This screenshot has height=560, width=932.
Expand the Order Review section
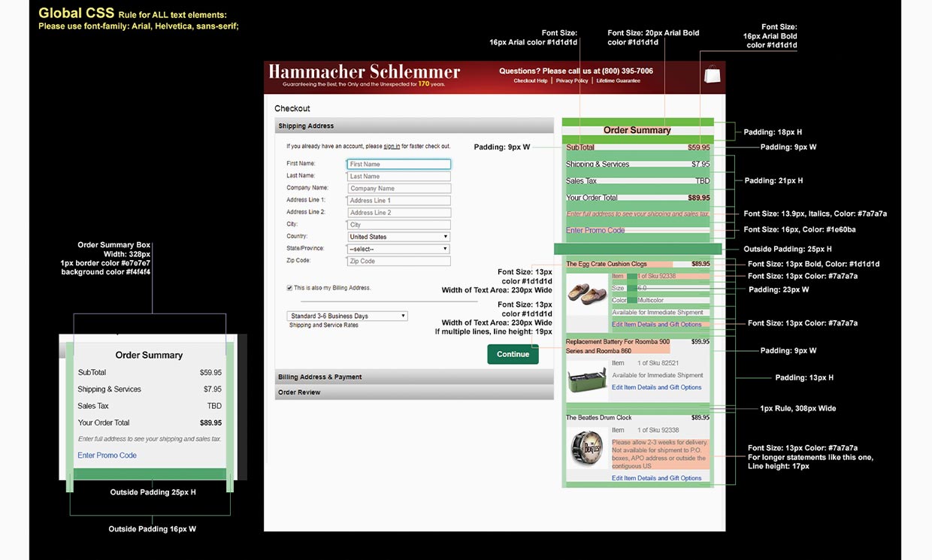(x=414, y=392)
